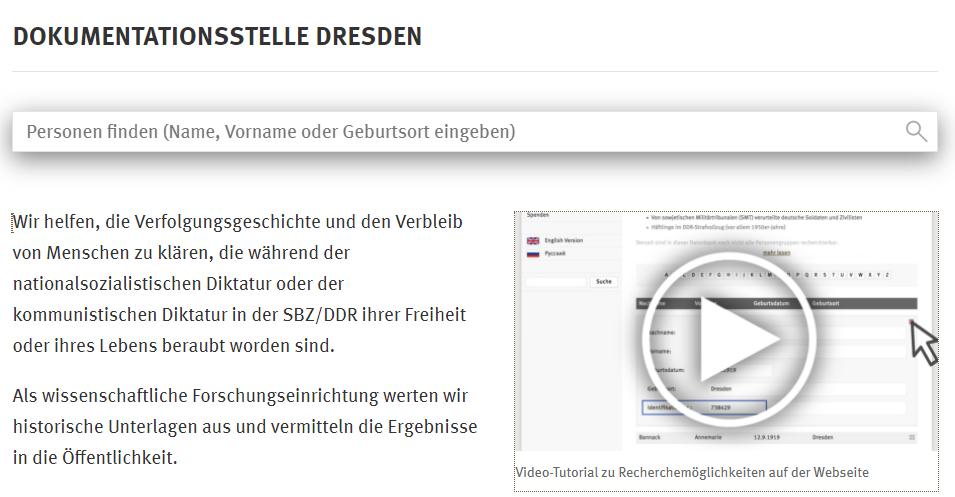Select letter Z in thumbnail alphabet bar

[x=886, y=275]
